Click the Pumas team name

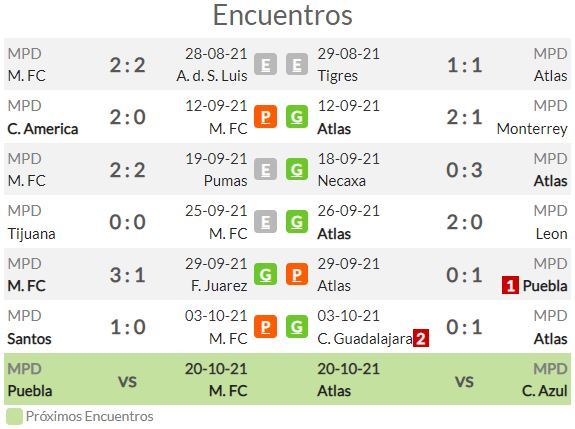click(226, 181)
